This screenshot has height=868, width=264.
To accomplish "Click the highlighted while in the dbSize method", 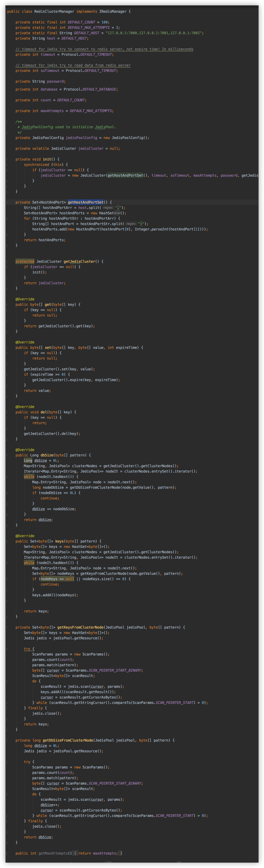I will pyautogui.click(x=29, y=477).
